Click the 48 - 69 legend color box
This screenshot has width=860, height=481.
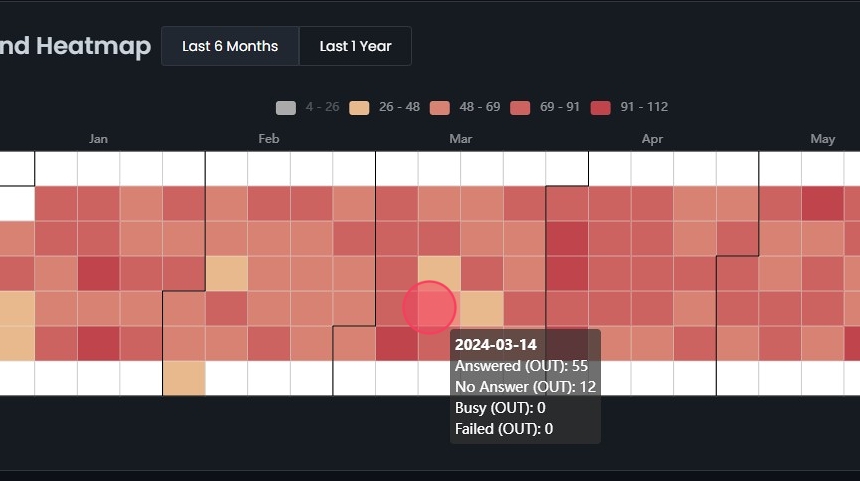439,107
